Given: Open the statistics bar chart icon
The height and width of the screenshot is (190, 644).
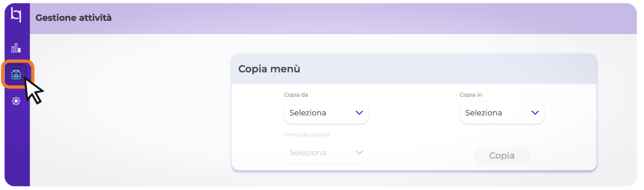Looking at the screenshot, I should (16, 48).
